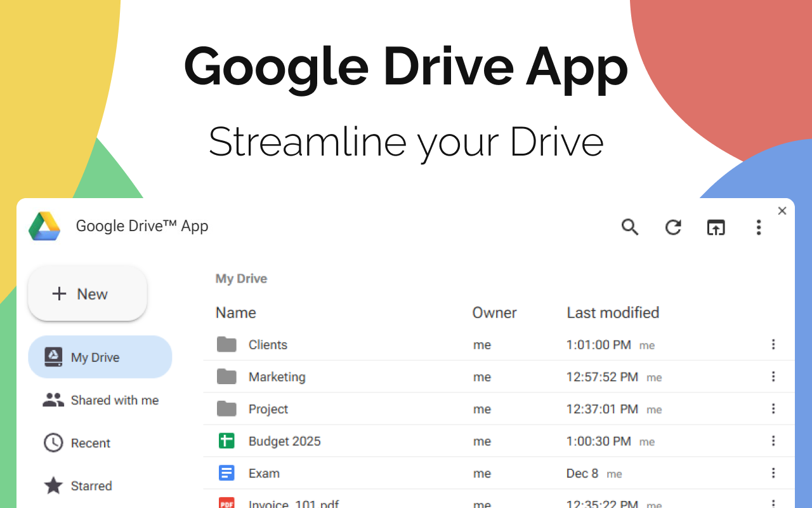Click the Project folder icon
Screen dimensions: 812x508
click(226, 409)
